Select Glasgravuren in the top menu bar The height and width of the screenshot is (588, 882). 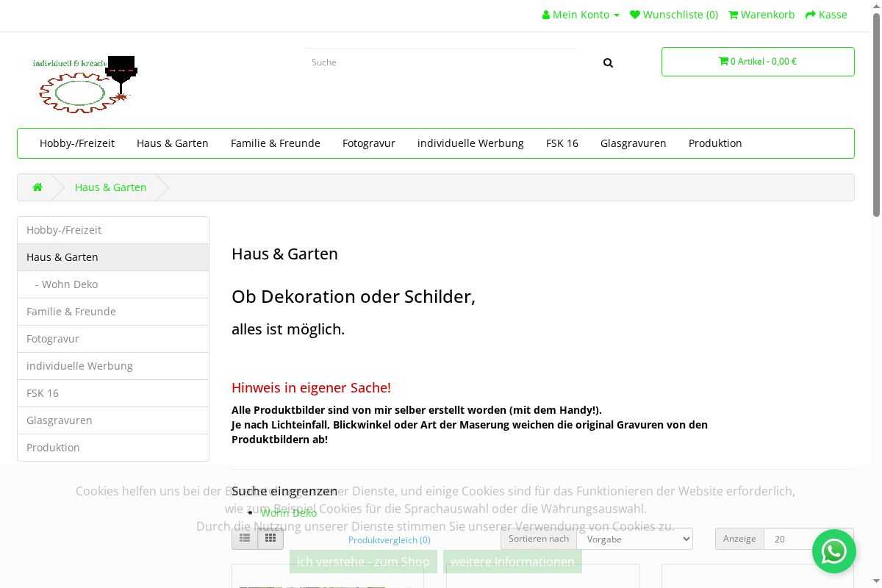633,143
